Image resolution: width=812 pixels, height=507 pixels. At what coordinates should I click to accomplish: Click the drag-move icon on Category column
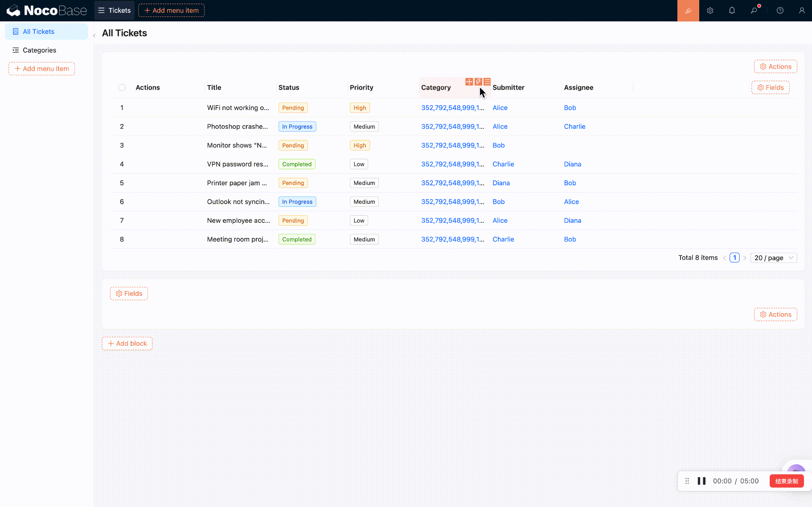[x=469, y=82]
